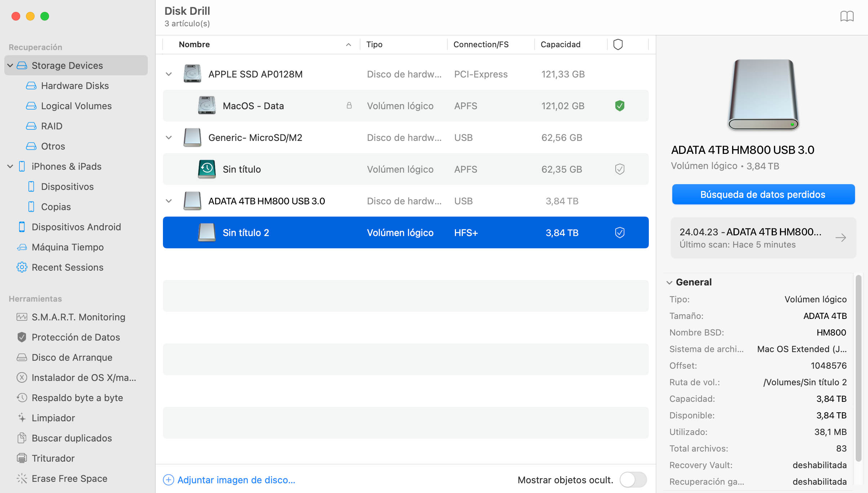This screenshot has width=868, height=493.
Task: Select the Triturador tool icon
Action: pos(22,458)
